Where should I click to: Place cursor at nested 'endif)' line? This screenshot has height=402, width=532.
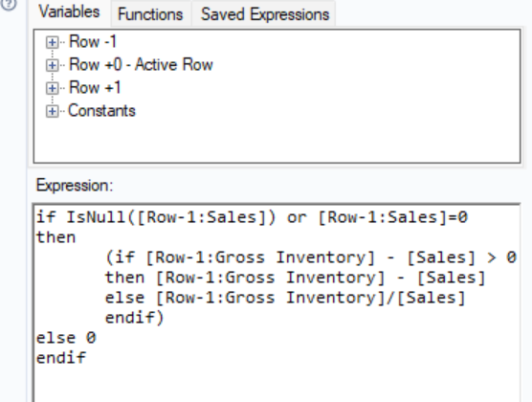[135, 318]
